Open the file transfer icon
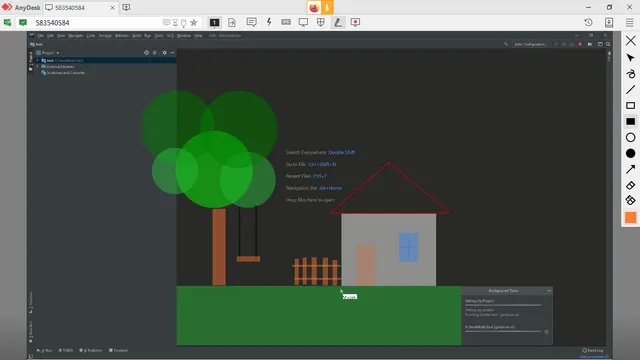 (232, 22)
